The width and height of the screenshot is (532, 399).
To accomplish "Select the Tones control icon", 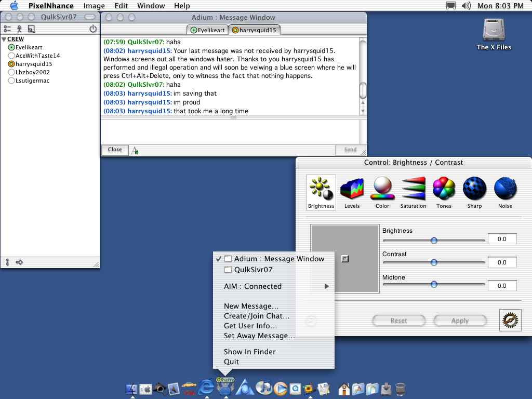I will pyautogui.click(x=444, y=192).
